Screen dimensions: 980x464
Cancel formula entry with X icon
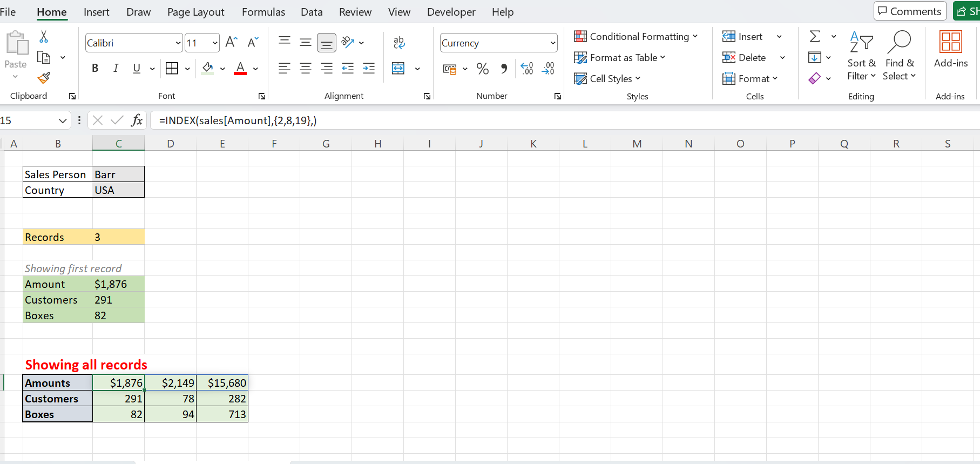(98, 120)
